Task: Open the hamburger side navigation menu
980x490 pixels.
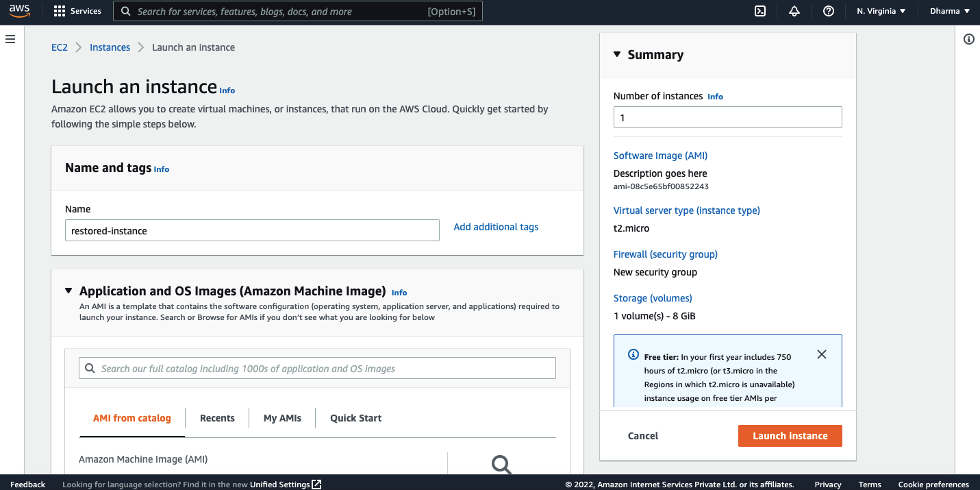Action: [10, 39]
